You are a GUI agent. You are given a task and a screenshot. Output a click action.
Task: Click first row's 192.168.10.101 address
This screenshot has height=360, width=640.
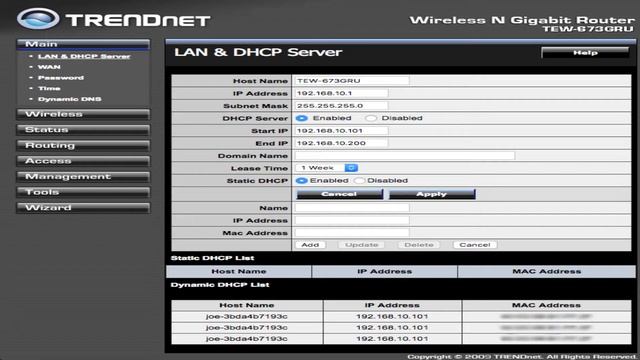click(392, 317)
